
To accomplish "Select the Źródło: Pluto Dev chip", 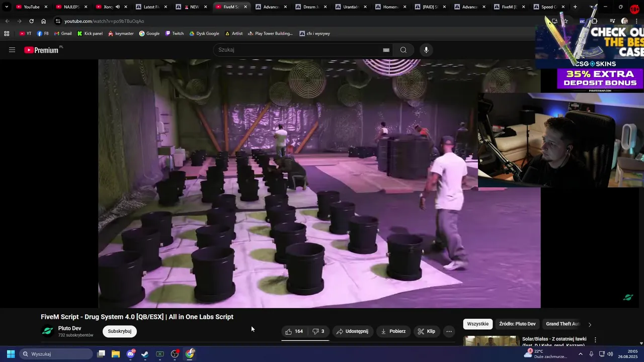I will click(517, 324).
